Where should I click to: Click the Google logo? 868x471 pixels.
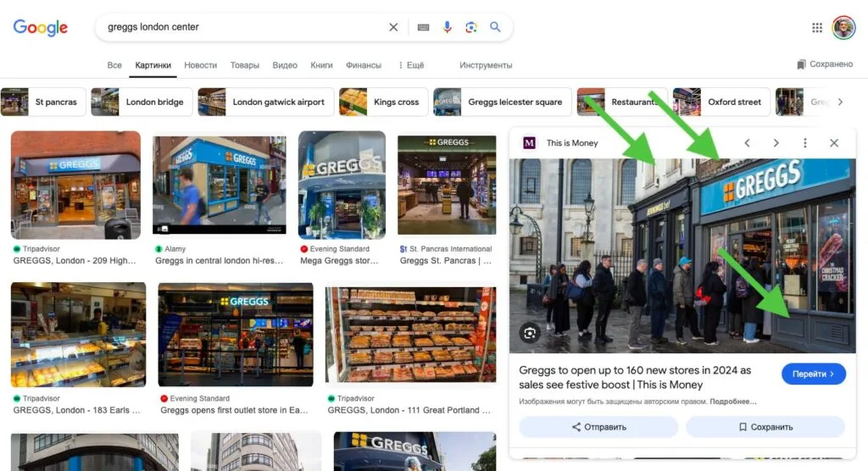pos(41,27)
